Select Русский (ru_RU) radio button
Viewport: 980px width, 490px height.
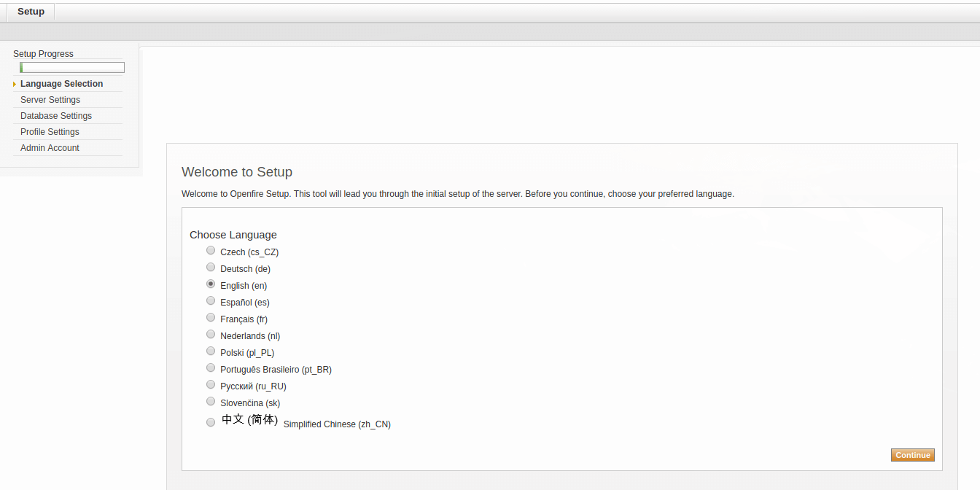click(x=211, y=385)
